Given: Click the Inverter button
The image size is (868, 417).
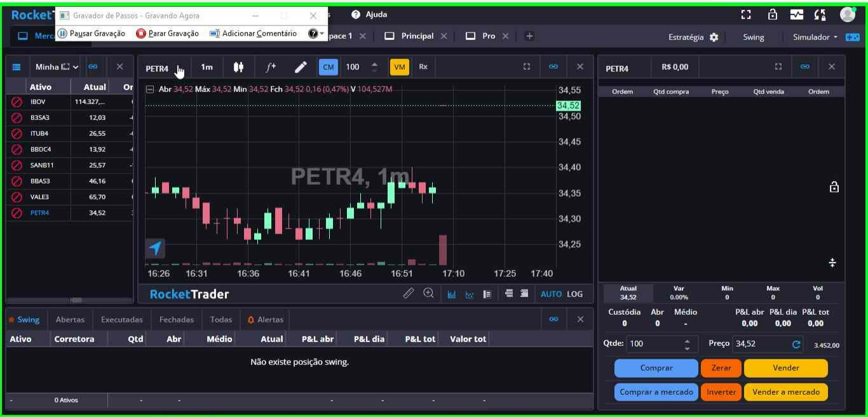Looking at the screenshot, I should point(721,392).
